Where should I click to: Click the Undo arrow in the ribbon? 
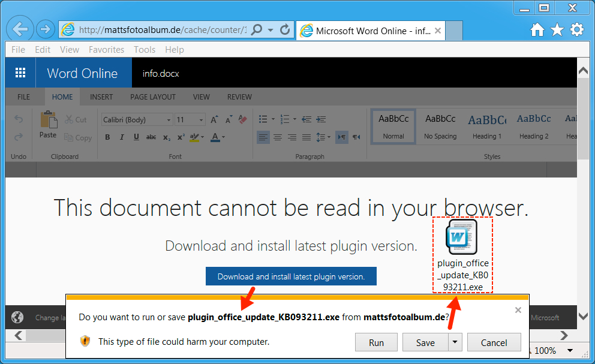tap(19, 119)
